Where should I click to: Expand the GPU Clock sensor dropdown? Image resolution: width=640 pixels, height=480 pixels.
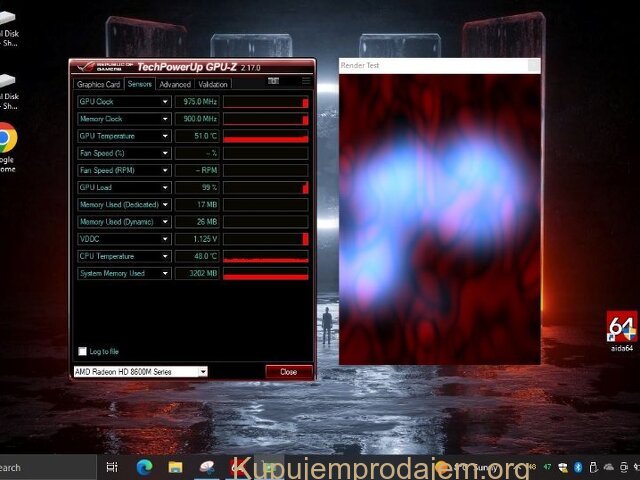pos(166,102)
